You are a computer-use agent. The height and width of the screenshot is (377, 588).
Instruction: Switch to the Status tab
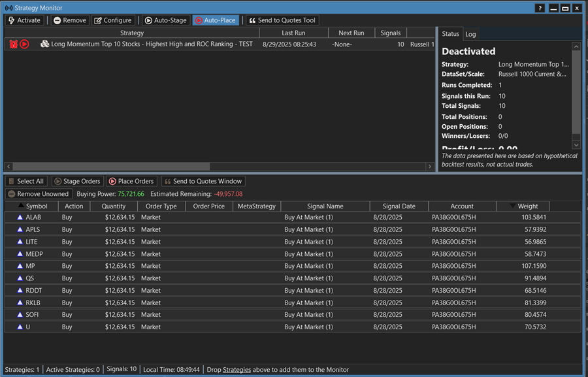(x=450, y=34)
